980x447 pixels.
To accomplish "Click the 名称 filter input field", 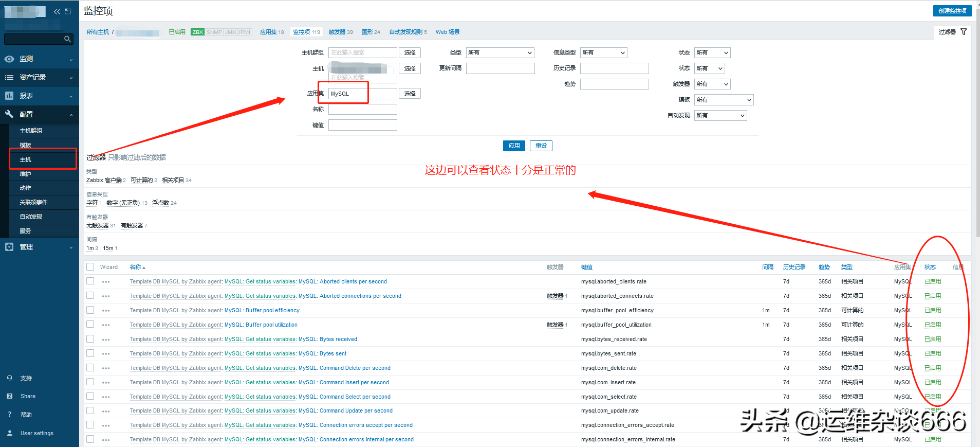I will coord(363,109).
